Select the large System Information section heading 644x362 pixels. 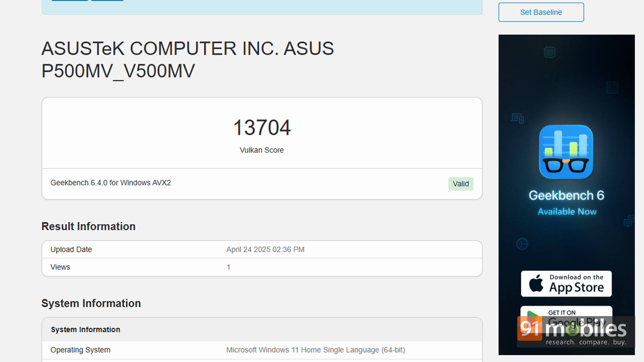click(91, 303)
